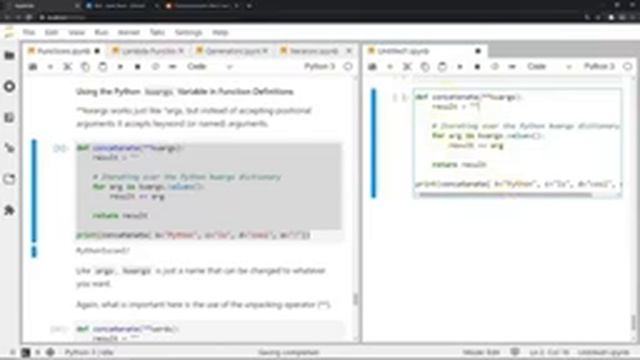
Task: Restart and run all in Untitled7 notebook
Action: click(x=512, y=67)
